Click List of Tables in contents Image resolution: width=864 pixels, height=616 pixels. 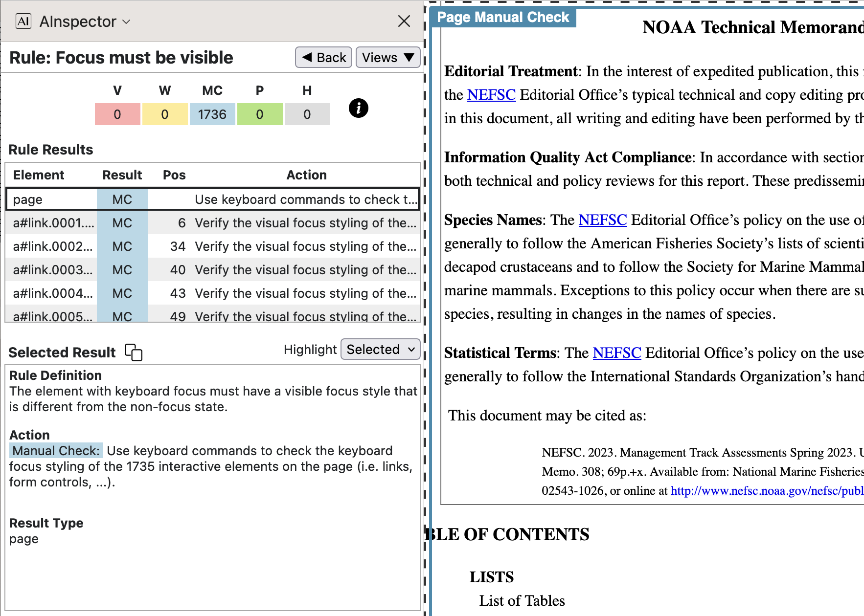pos(522,601)
